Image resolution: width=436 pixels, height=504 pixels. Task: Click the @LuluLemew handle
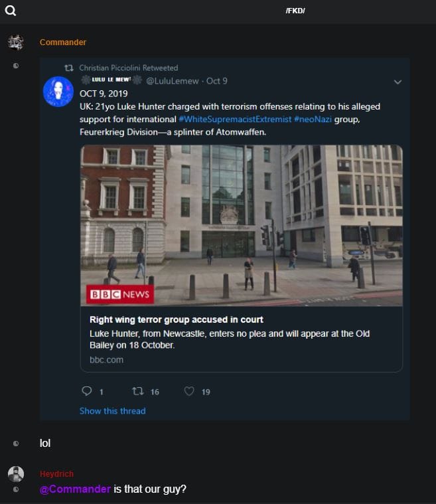point(172,81)
